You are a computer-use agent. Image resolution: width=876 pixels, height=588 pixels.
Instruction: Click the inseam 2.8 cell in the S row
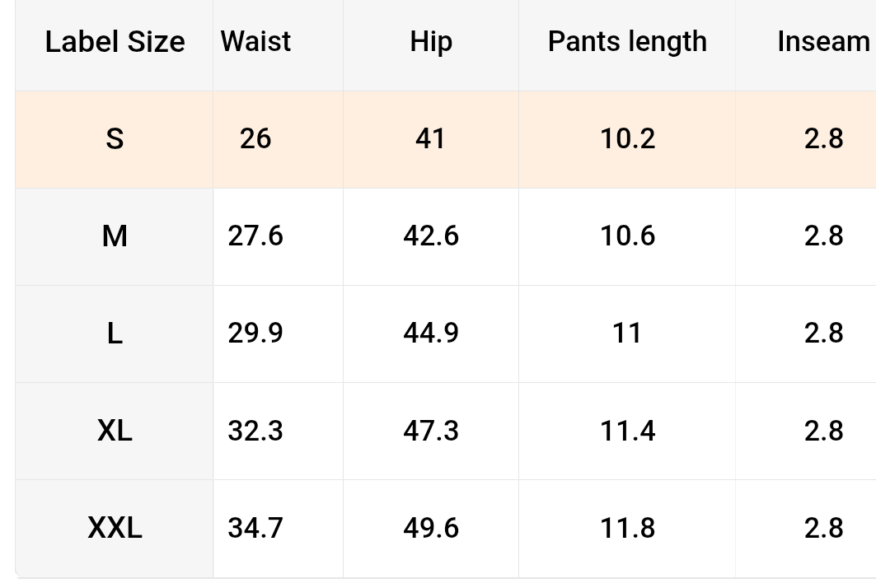823,139
